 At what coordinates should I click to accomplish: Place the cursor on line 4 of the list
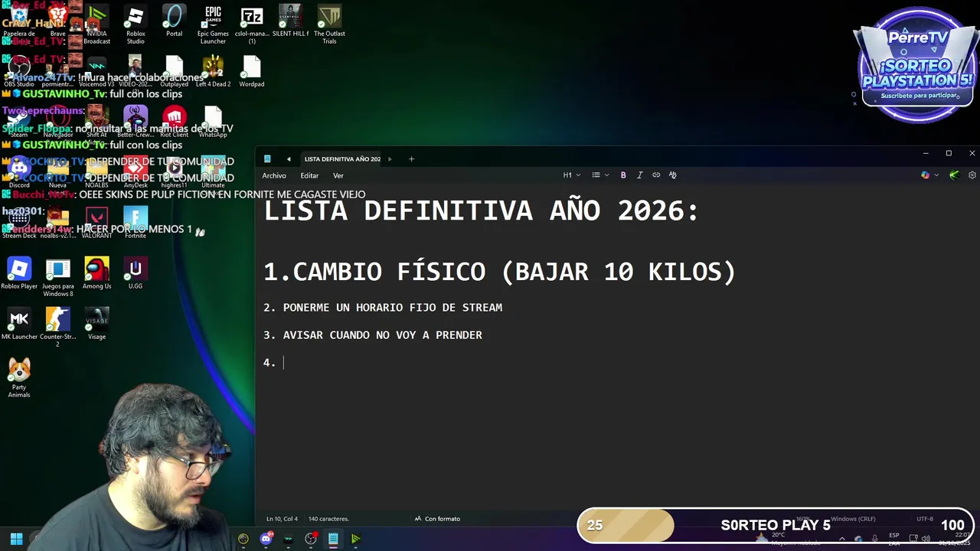click(x=284, y=363)
